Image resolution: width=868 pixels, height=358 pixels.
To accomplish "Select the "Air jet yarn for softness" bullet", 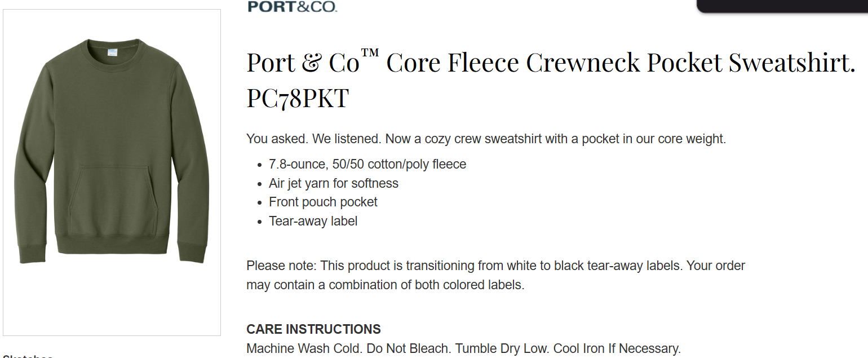I will 334,183.
